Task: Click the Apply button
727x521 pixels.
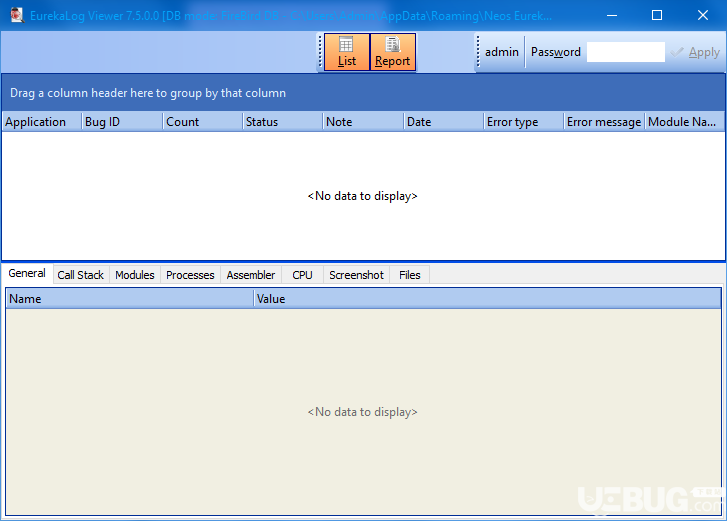Action: [695, 52]
